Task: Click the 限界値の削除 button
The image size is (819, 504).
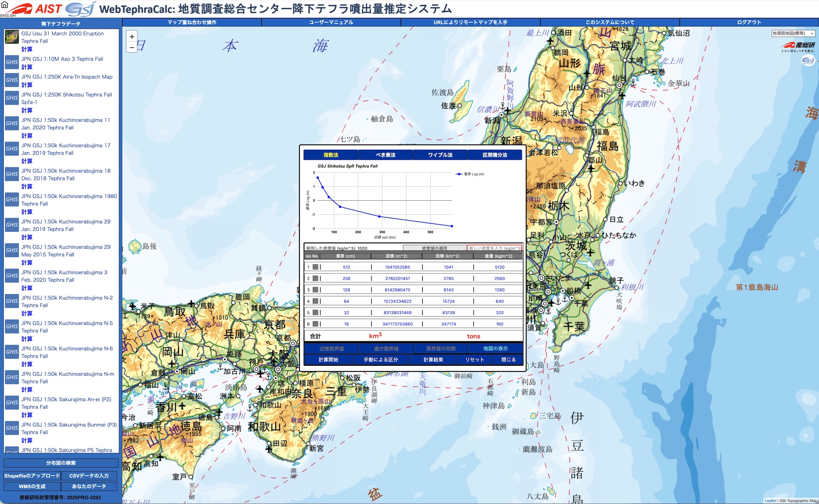Action: pyautogui.click(x=441, y=348)
